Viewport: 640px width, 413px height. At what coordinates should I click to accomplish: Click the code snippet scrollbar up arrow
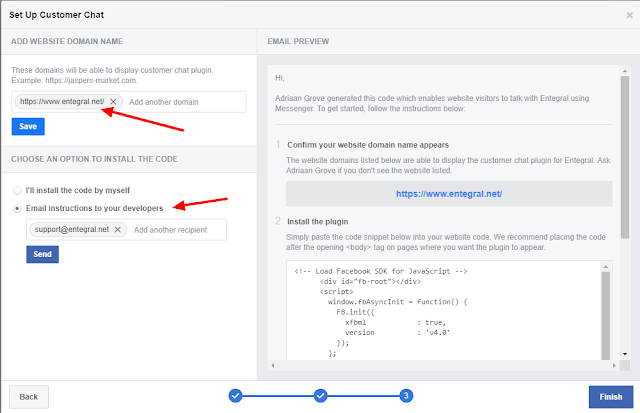coord(606,267)
